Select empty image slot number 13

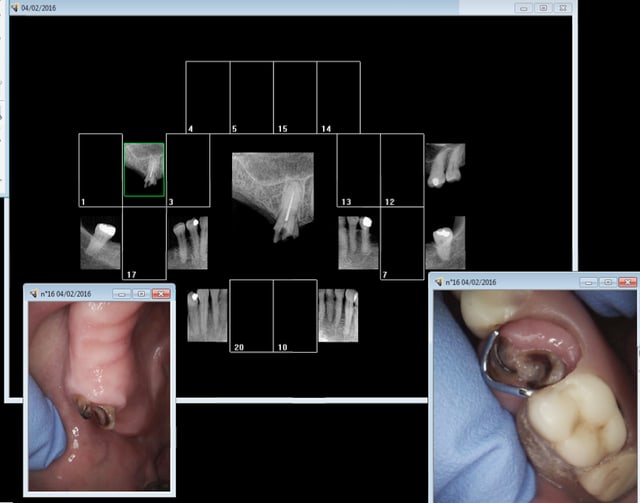click(358, 170)
